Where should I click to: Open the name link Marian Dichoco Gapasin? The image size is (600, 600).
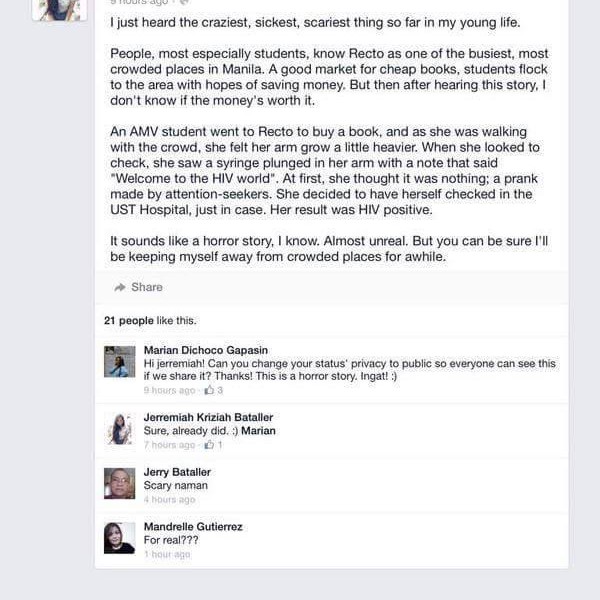point(206,350)
